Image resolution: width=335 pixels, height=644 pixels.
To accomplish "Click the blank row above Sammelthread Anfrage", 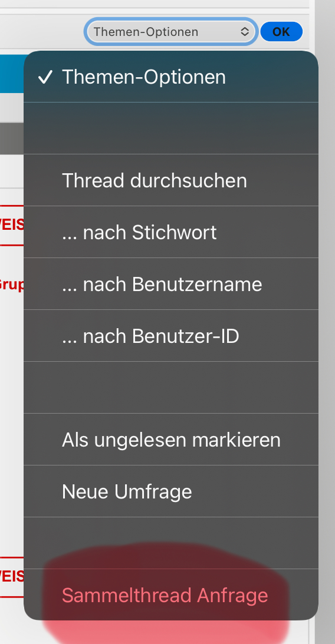I will [171, 543].
